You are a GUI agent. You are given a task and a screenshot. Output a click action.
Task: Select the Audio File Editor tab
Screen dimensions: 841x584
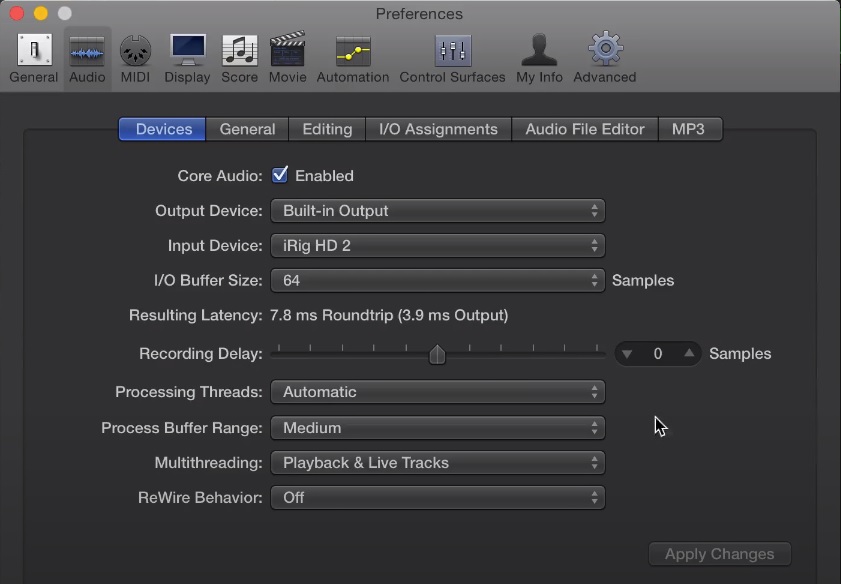click(585, 129)
